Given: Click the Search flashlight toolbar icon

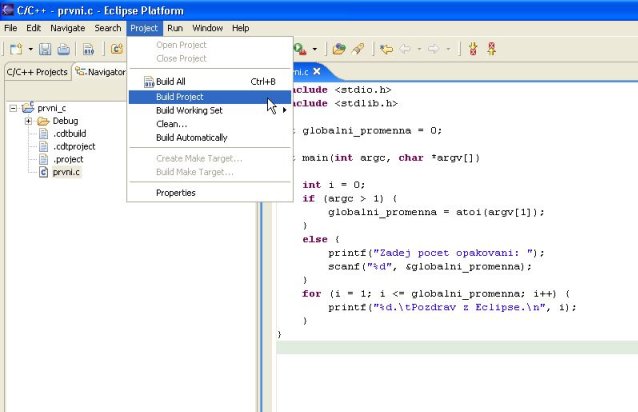Looking at the screenshot, I should (x=358, y=49).
